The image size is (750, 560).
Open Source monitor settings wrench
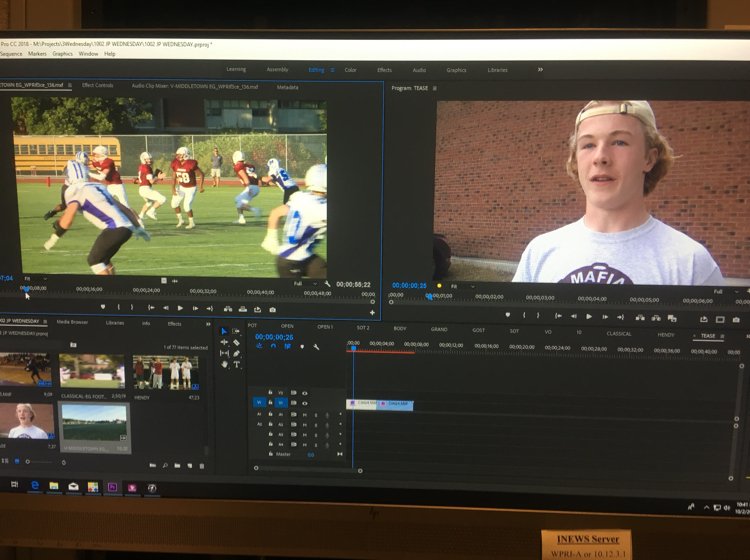[x=328, y=284]
